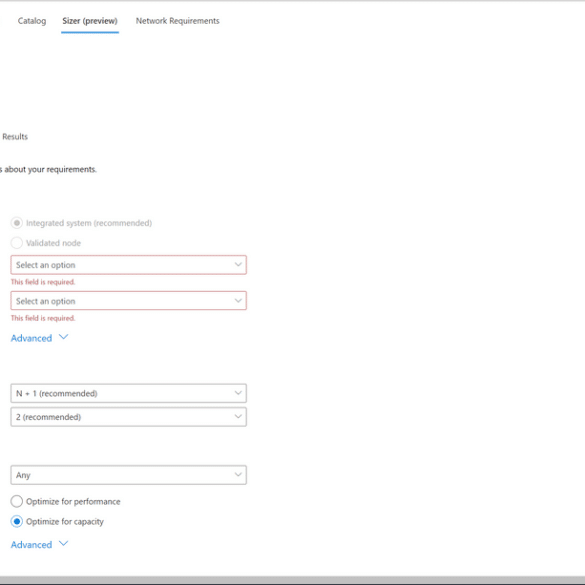This screenshot has height=585, width=585.
Task: Go to the Results step
Action: pos(15,137)
